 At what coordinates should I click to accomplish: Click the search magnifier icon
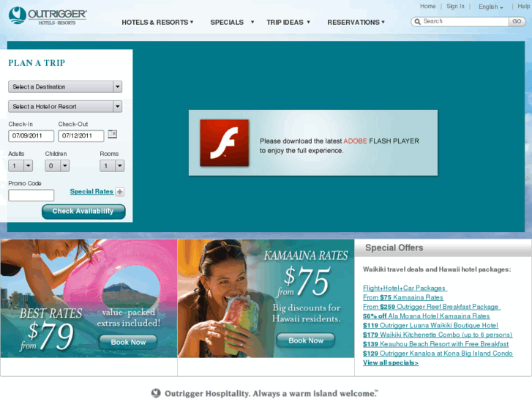click(418, 21)
